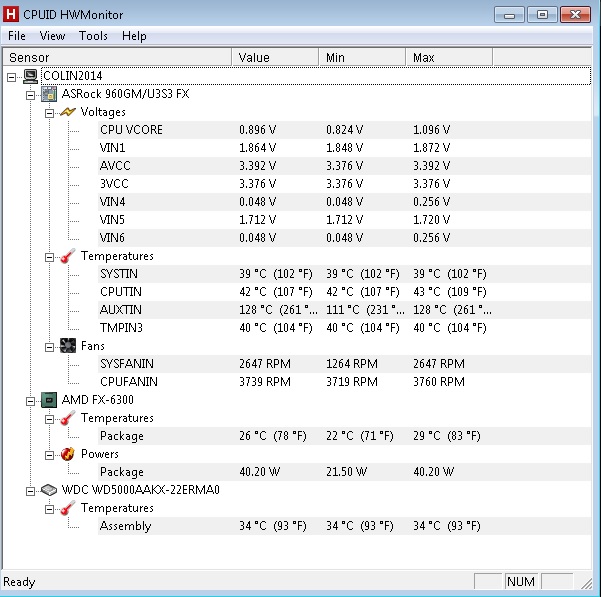Select the CPU VCORE row
601x597 pixels.
[344, 130]
